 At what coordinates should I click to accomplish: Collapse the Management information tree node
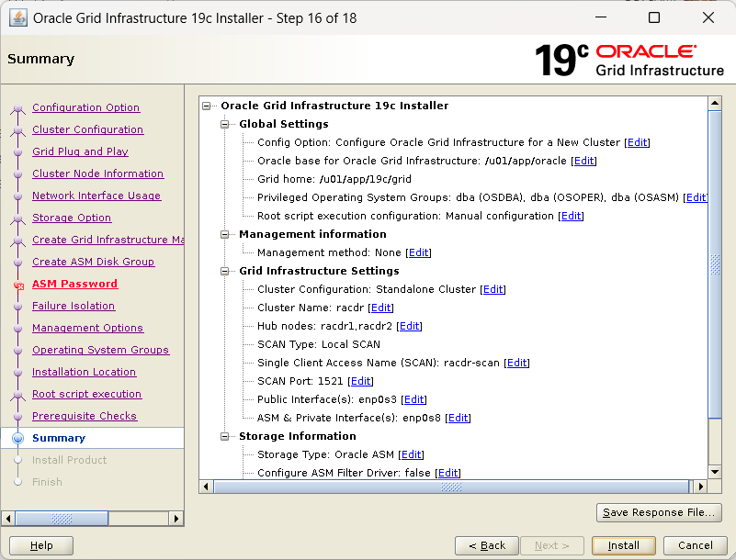(x=225, y=234)
